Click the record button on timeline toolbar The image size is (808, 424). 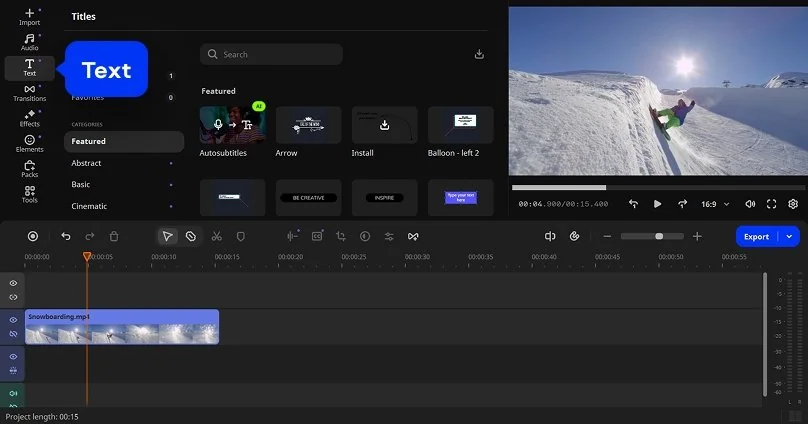click(x=33, y=236)
